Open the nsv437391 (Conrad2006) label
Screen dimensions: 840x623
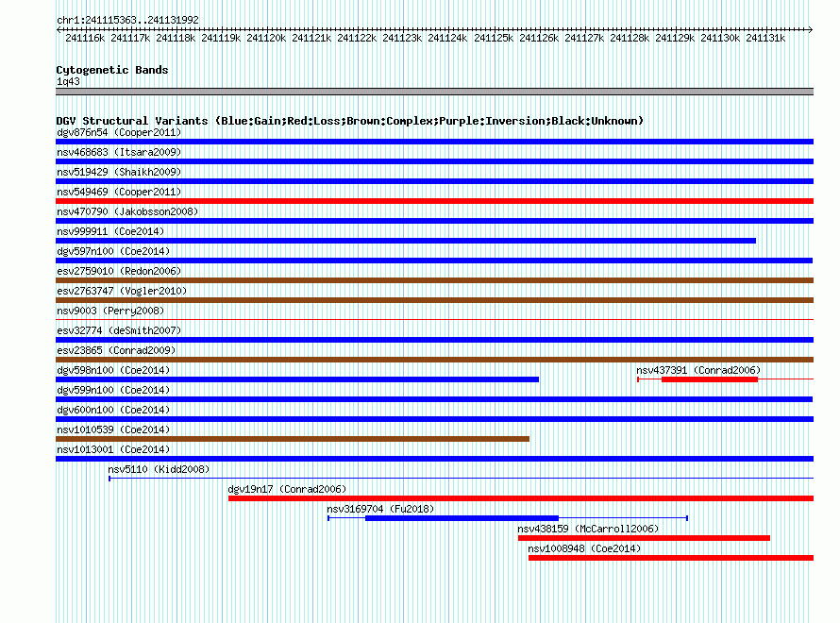tap(698, 370)
